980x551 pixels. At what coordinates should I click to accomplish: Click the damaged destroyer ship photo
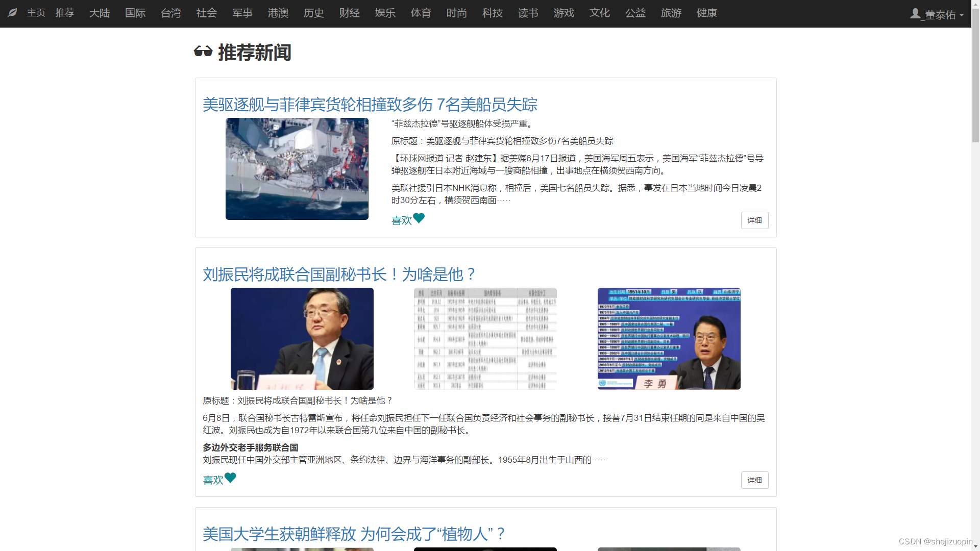[x=297, y=169]
